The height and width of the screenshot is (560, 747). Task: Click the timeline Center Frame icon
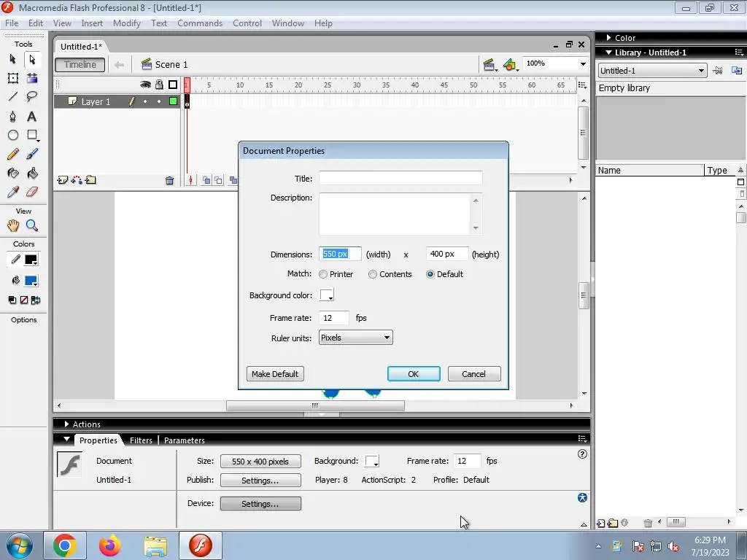tap(190, 180)
